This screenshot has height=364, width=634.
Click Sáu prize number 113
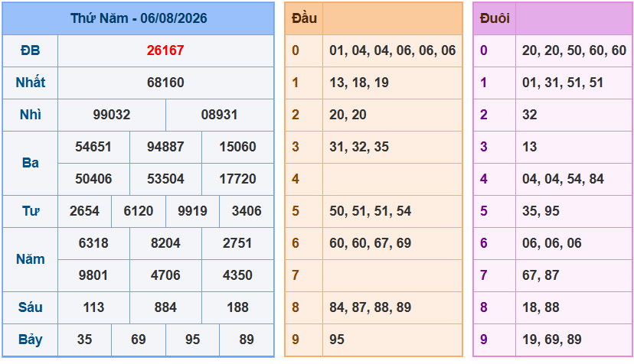point(93,307)
